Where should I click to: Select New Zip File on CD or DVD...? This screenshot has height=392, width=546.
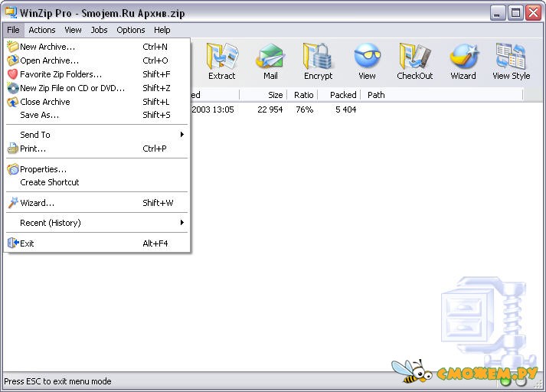(x=96, y=88)
